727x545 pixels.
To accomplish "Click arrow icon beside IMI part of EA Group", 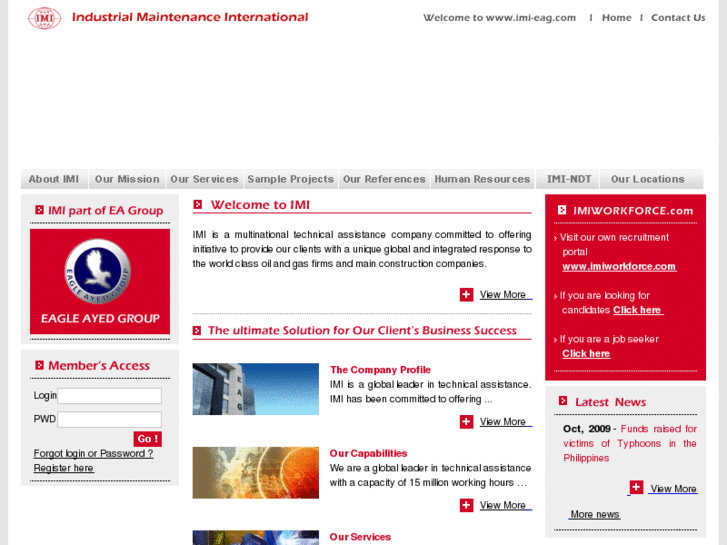I will [39, 210].
